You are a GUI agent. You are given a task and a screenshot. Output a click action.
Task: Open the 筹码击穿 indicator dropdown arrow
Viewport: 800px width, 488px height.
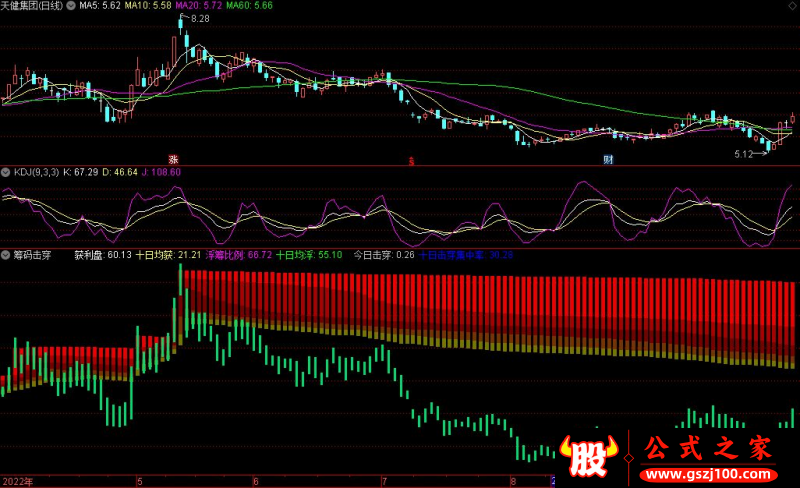6,255
